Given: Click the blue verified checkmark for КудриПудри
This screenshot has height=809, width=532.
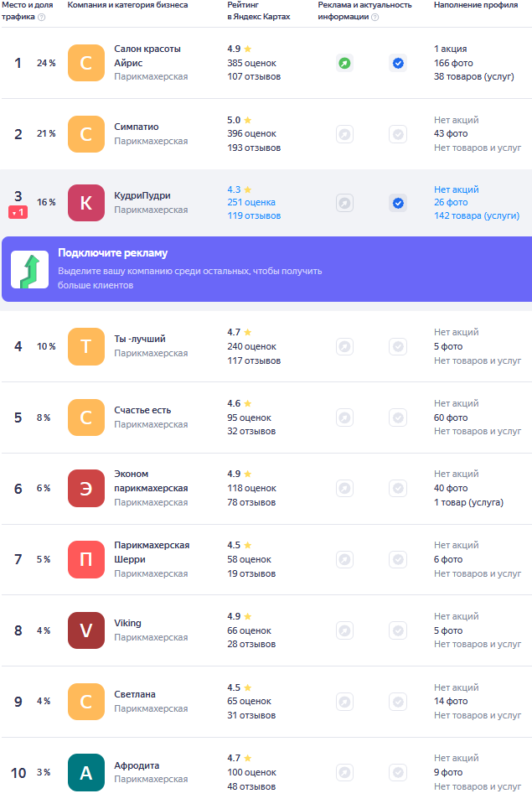Looking at the screenshot, I should [x=398, y=203].
